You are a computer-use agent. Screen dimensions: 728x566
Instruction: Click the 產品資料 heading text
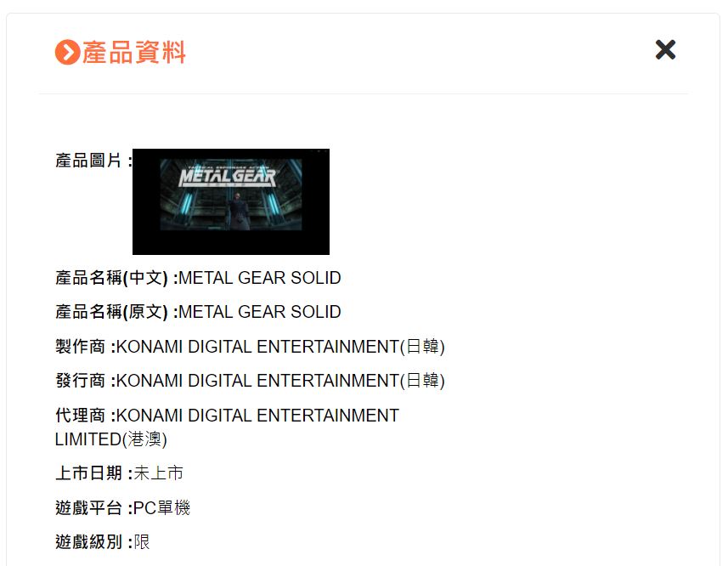[x=134, y=52]
